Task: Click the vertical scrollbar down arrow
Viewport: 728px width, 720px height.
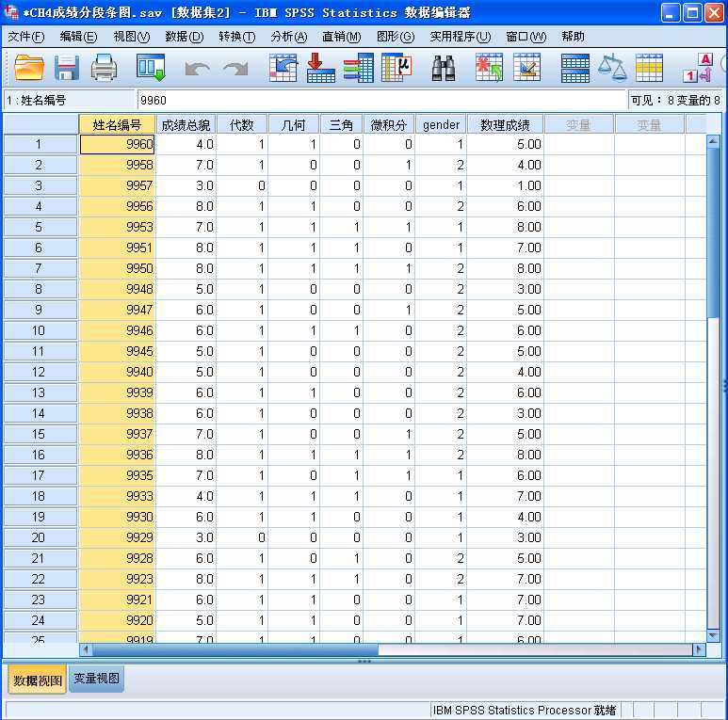Action: pos(713,634)
